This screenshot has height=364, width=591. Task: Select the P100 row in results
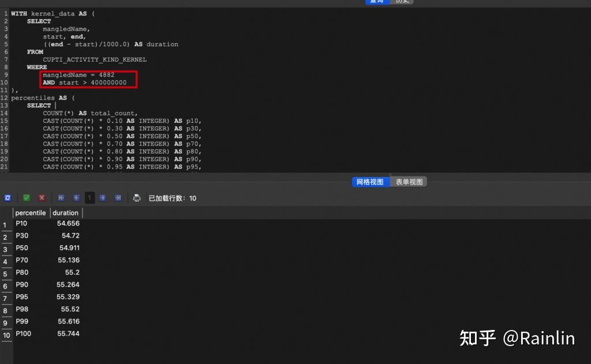[x=24, y=333]
